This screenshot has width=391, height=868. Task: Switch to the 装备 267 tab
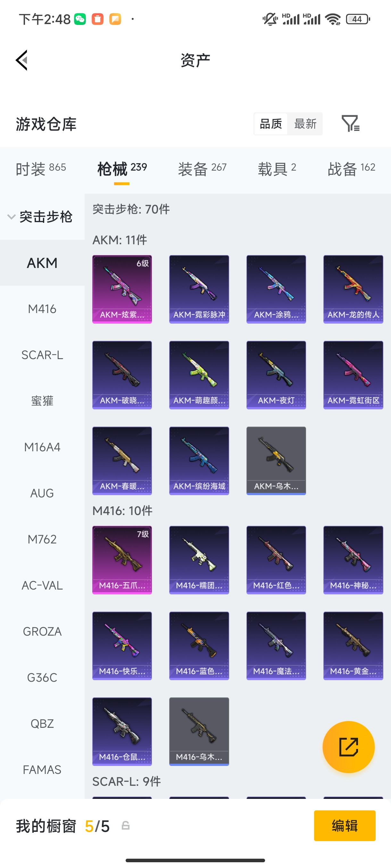(203, 168)
